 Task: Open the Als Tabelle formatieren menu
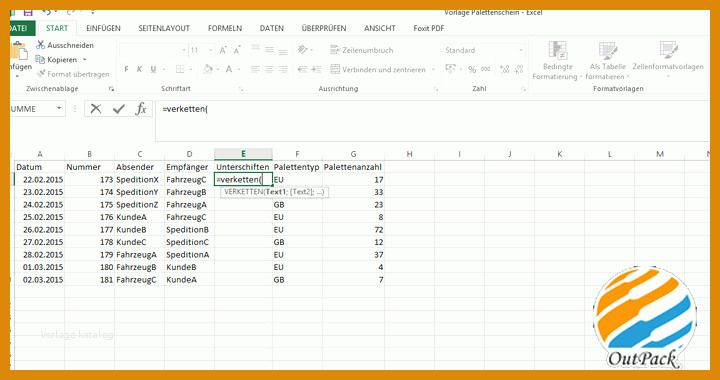coord(607,60)
